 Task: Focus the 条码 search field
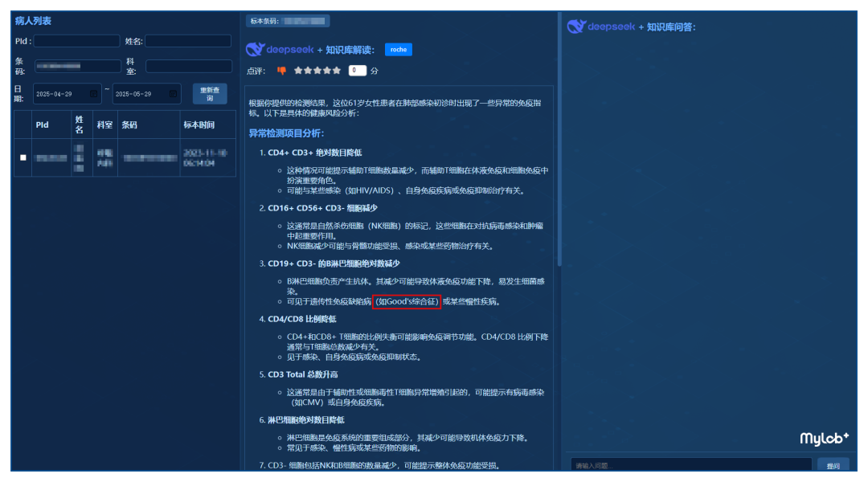point(77,67)
